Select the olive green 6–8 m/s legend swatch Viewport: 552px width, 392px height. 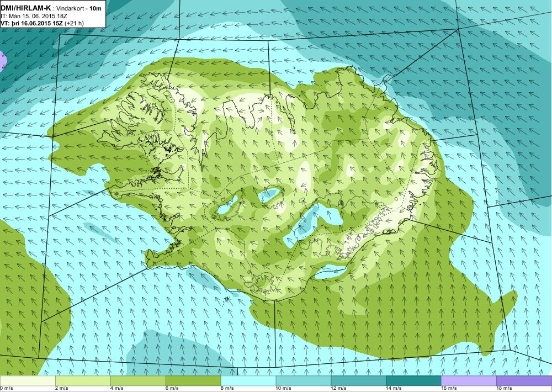point(193,381)
